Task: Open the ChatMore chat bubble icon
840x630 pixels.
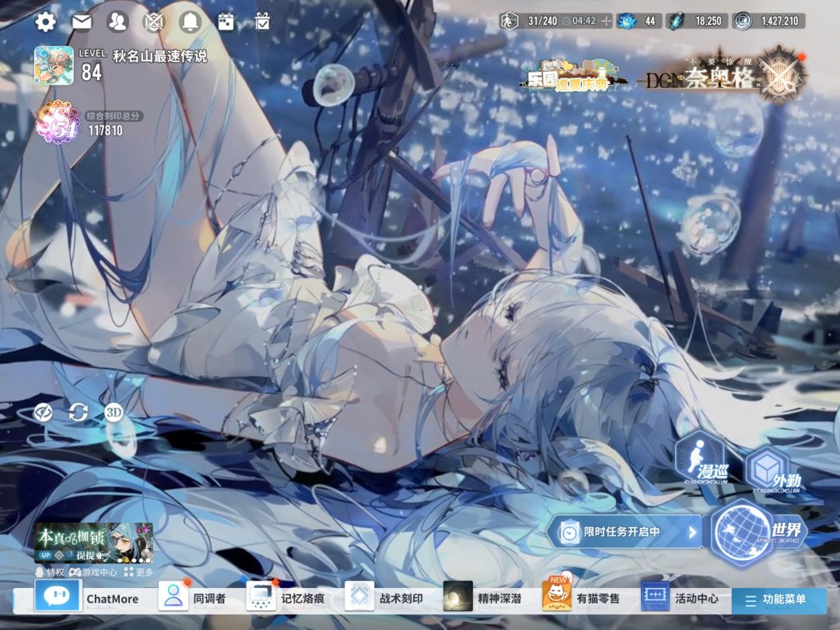Action: tap(58, 596)
